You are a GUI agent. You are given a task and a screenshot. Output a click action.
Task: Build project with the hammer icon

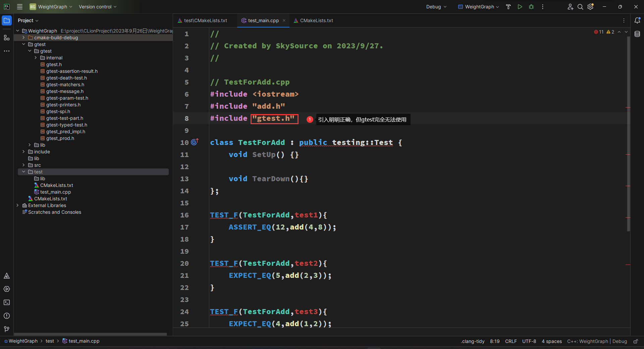508,7
